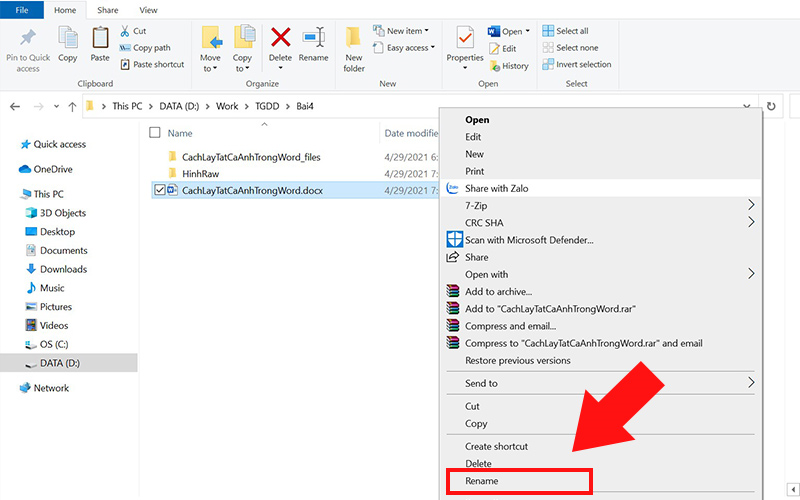Sort by the Name column header
Image resolution: width=800 pixels, height=500 pixels.
coord(180,133)
